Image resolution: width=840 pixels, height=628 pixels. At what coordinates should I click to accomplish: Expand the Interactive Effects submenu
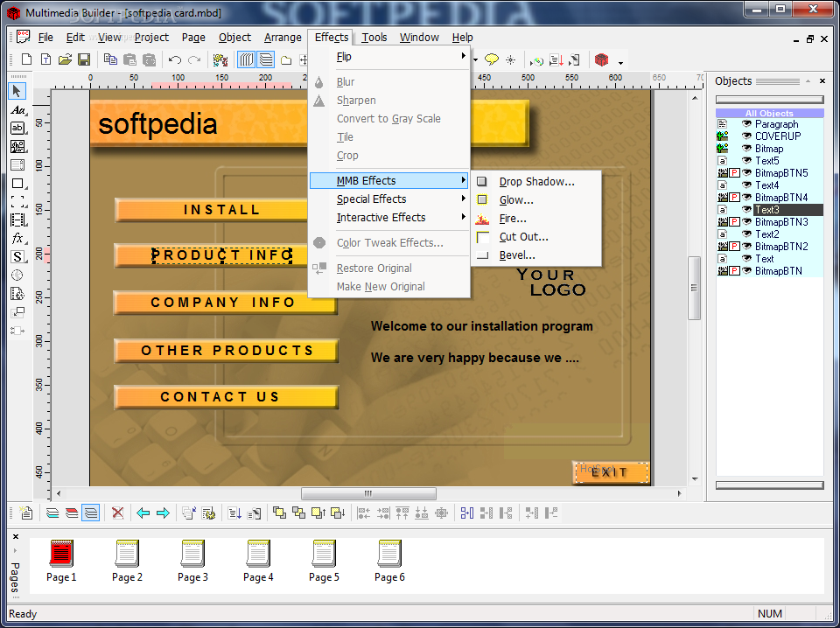[388, 218]
